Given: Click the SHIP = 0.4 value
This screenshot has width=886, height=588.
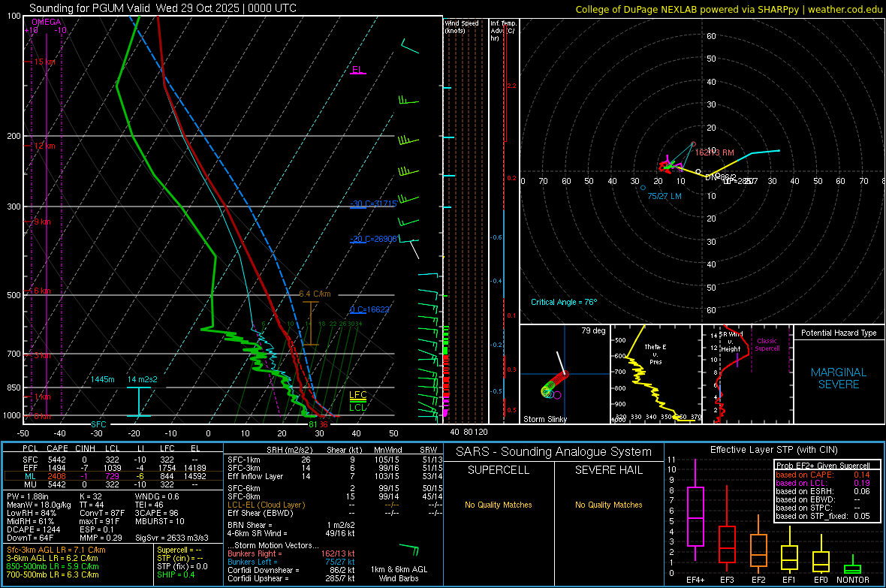Looking at the screenshot, I should tap(176, 574).
